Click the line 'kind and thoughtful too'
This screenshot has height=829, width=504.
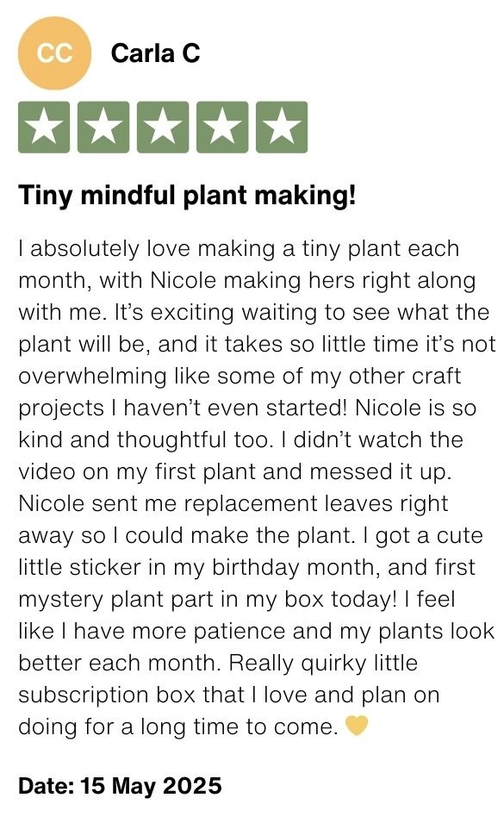[x=241, y=439]
